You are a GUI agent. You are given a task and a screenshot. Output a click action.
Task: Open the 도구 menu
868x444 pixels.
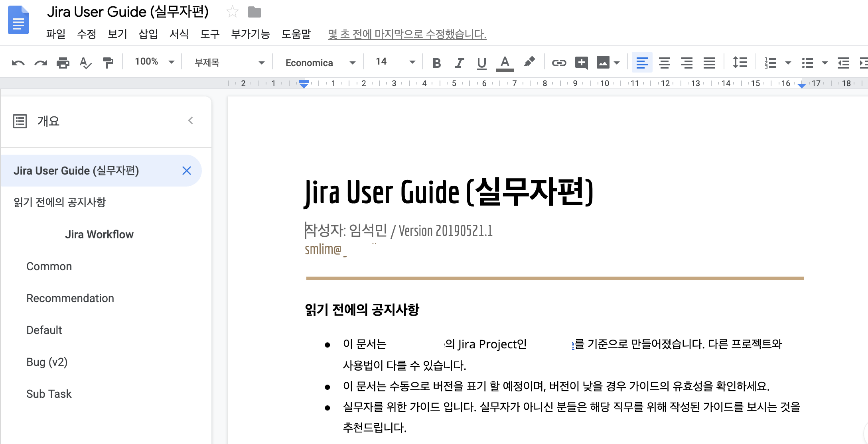pos(210,34)
